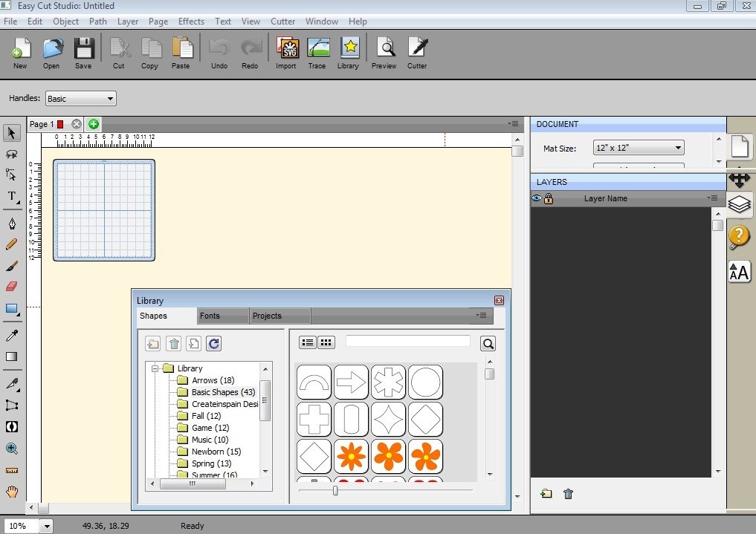Delete selected library folder with trash
Image resolution: width=756 pixels, height=534 pixels.
(174, 343)
